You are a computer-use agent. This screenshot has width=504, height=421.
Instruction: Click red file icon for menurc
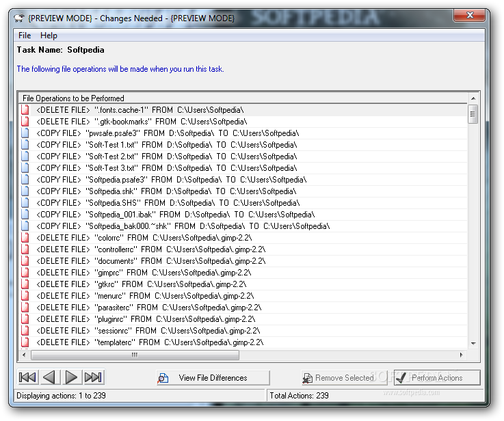click(x=25, y=296)
